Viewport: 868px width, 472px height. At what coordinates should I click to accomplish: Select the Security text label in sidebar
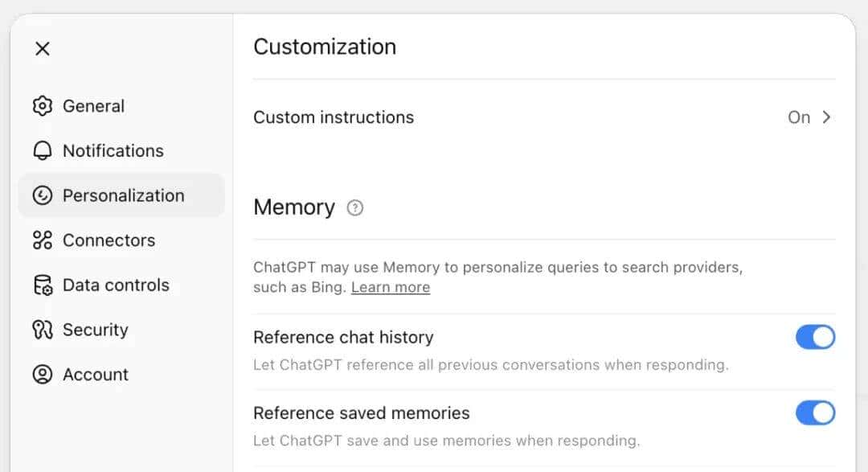coord(95,330)
